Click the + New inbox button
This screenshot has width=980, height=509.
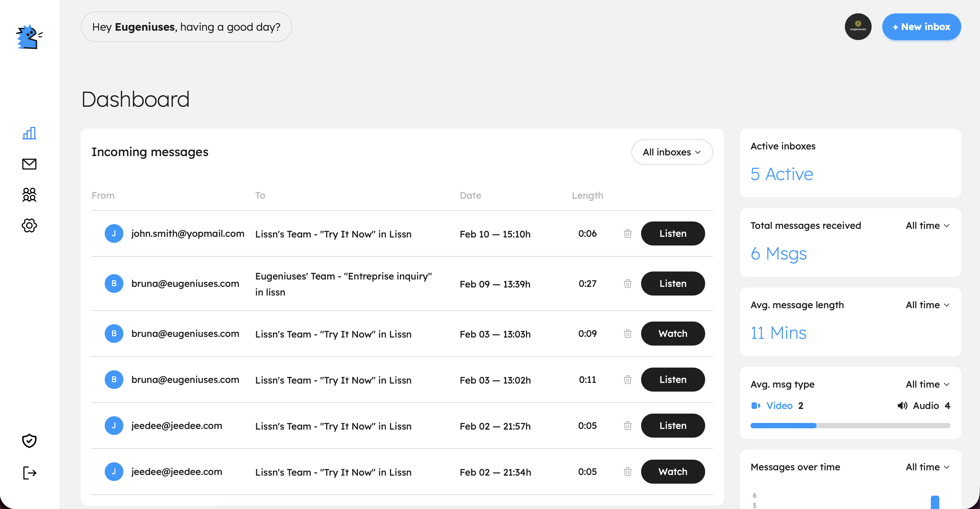[x=921, y=27]
